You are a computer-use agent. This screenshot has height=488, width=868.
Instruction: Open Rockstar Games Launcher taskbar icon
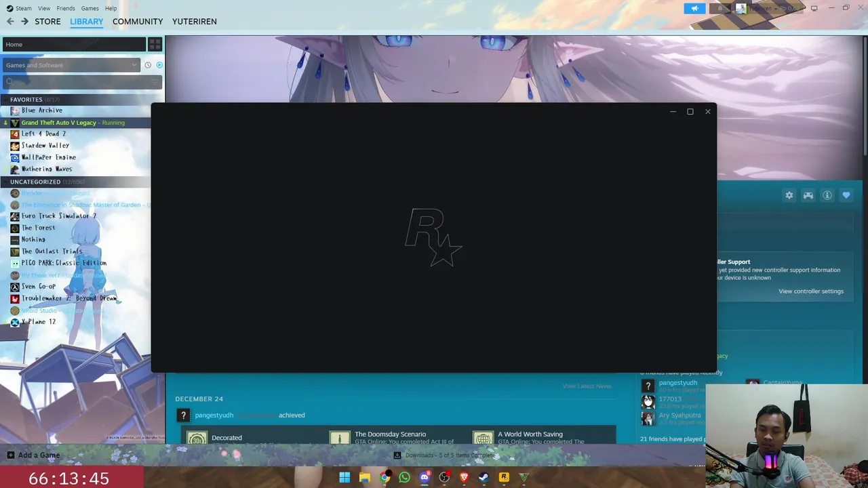[504, 477]
